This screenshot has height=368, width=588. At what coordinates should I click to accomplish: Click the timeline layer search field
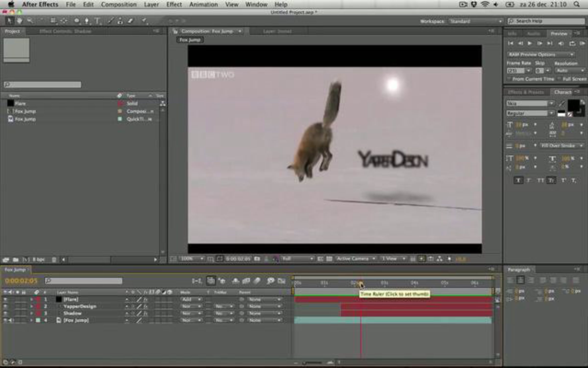[x=84, y=281]
